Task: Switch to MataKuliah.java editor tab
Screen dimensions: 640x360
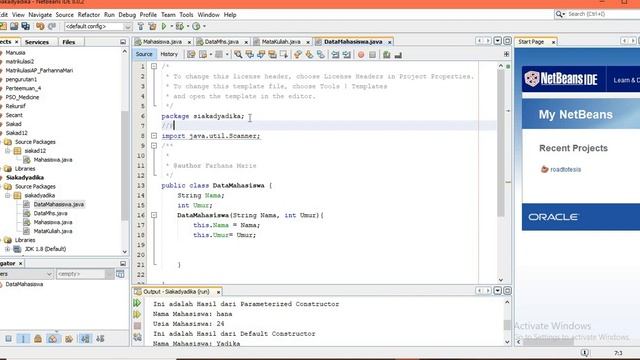Action: click(x=281, y=42)
